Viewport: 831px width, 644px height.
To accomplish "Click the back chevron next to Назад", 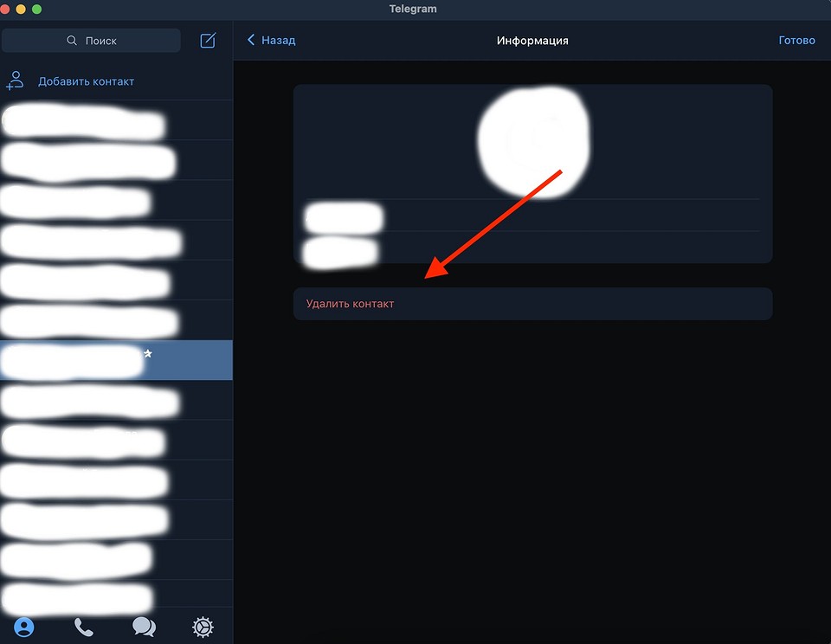I will (x=250, y=40).
